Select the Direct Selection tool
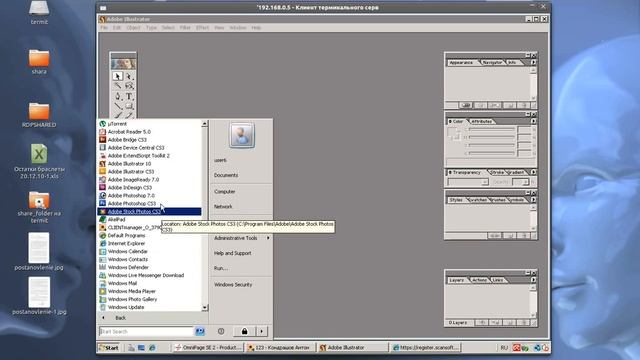 click(x=129, y=76)
